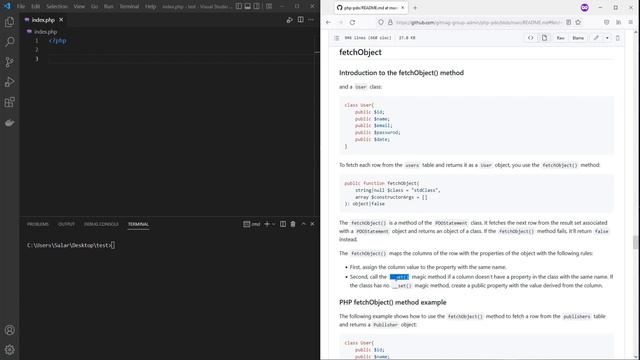Open the README outline list icon
The image size is (640, 360).
[337, 38]
